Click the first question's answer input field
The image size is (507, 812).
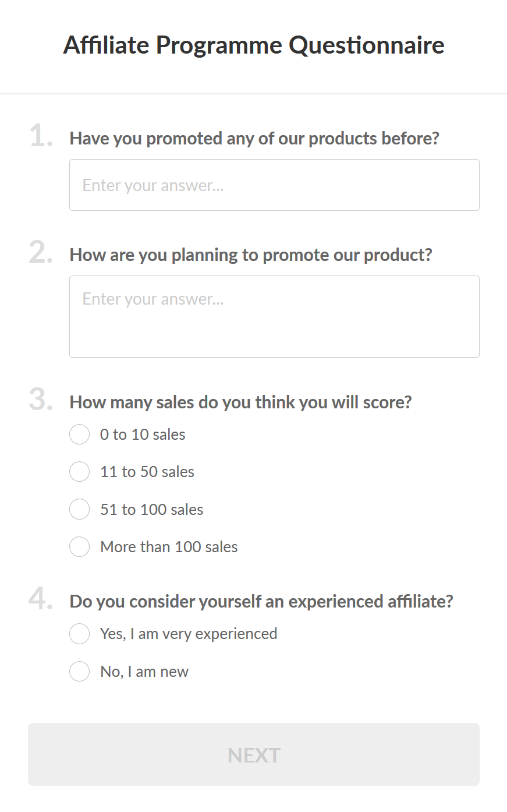(274, 185)
